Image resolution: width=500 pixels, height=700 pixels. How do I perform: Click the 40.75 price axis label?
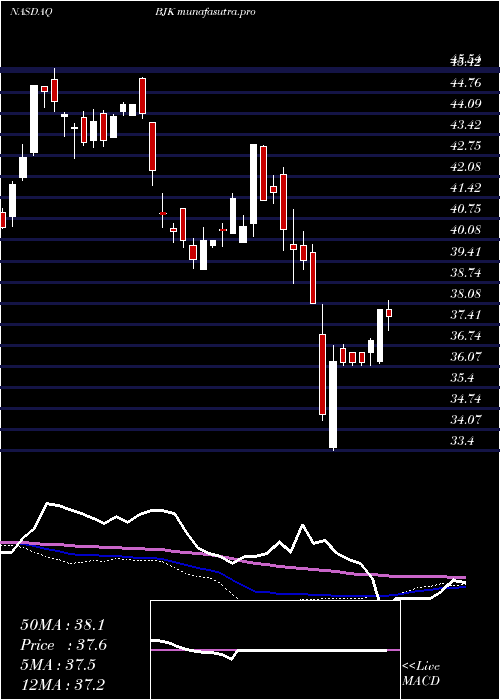(466, 209)
